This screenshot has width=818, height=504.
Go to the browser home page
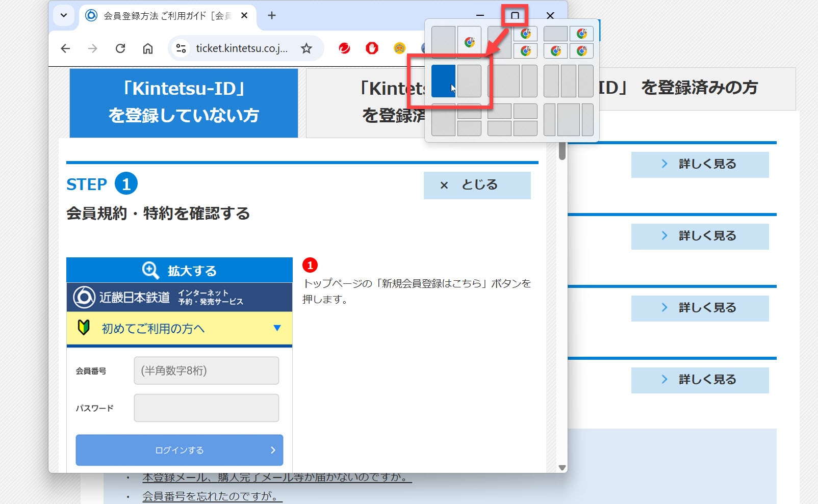pos(148,48)
